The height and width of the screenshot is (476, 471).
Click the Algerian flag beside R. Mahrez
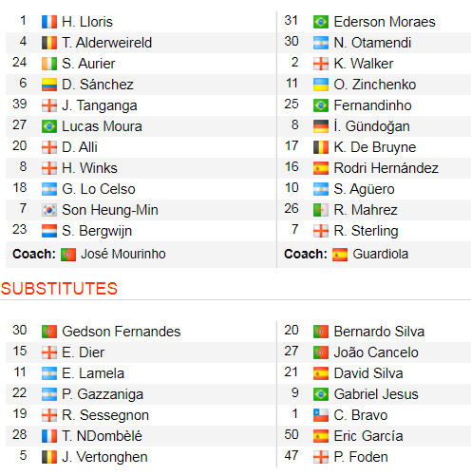[321, 210]
